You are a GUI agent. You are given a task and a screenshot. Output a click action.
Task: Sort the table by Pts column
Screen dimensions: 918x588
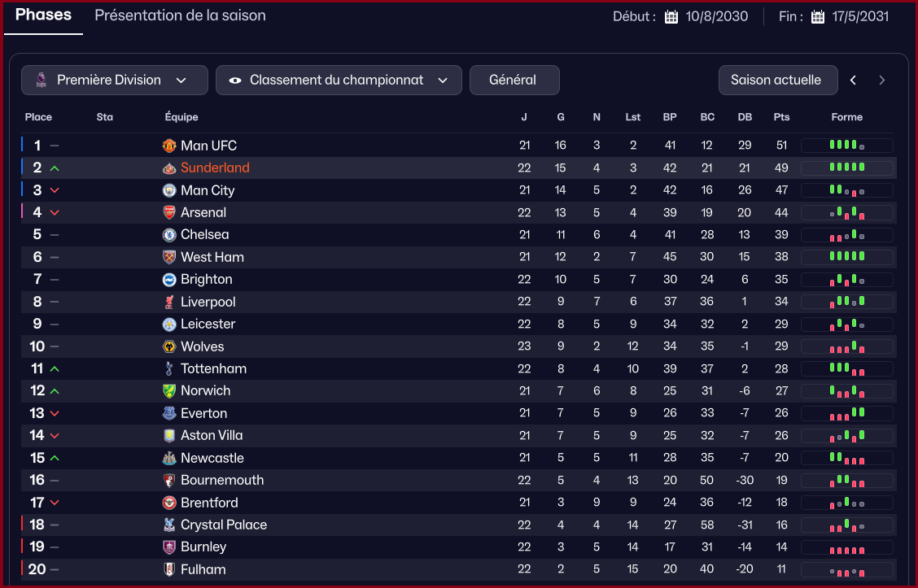point(781,117)
